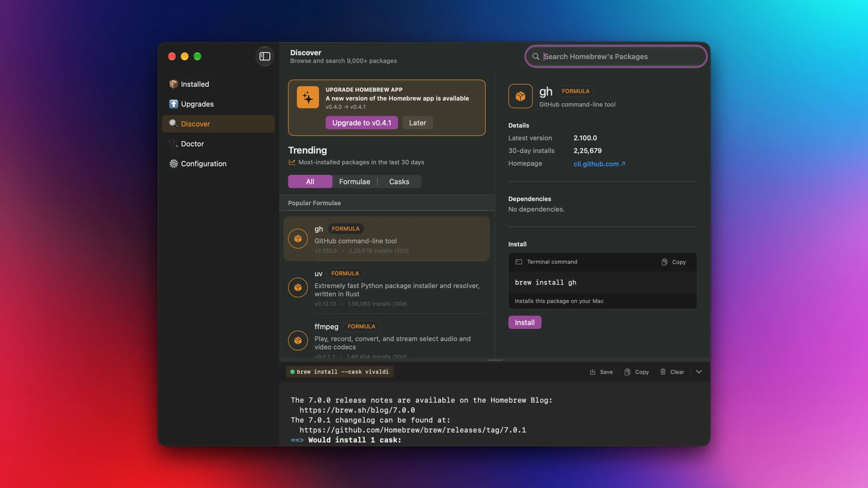Click the sparkle upgrade banner icon
Image resolution: width=868 pixels, height=488 pixels.
tap(308, 97)
